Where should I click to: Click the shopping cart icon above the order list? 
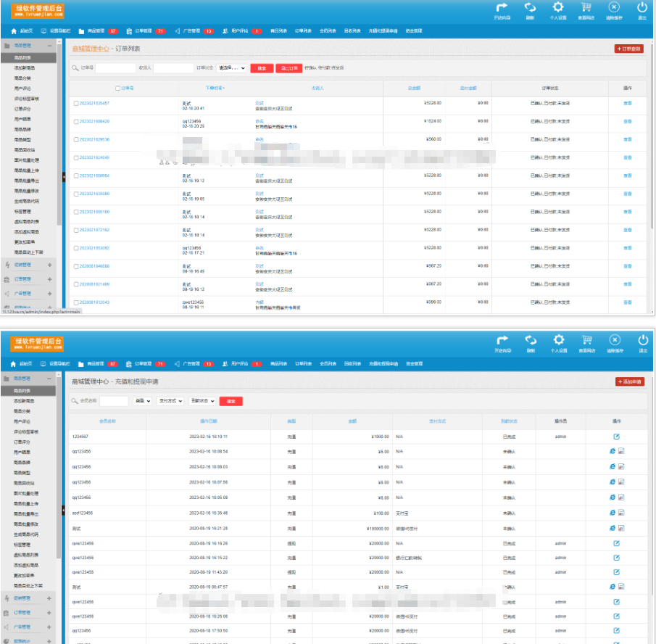[x=586, y=9]
